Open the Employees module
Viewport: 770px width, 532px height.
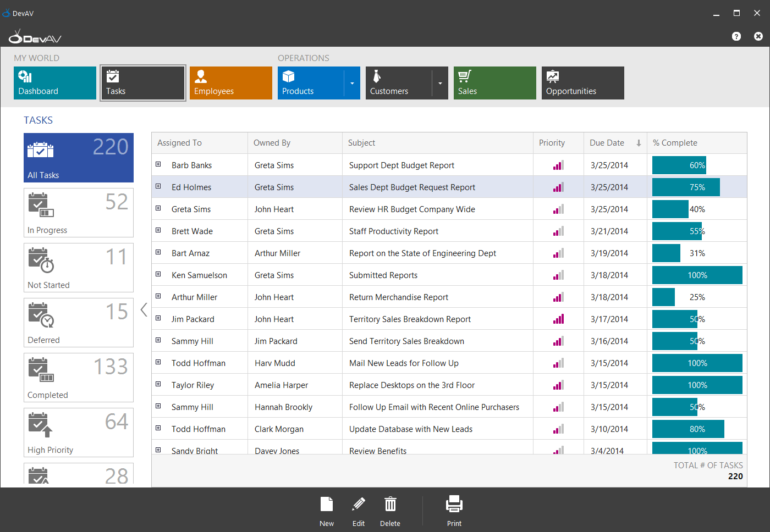pyautogui.click(x=231, y=83)
